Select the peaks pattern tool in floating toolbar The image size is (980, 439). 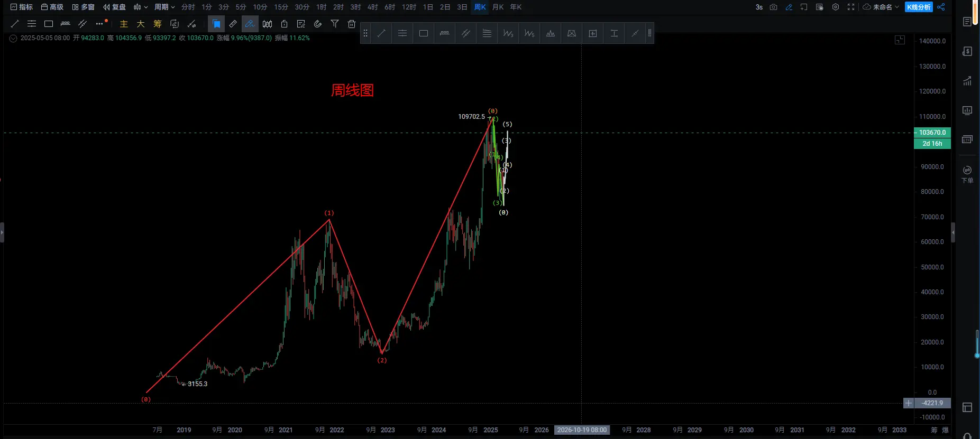click(x=551, y=33)
